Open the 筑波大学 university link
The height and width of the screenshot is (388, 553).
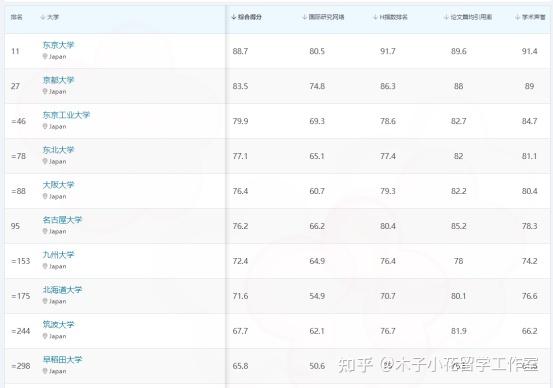58,325
